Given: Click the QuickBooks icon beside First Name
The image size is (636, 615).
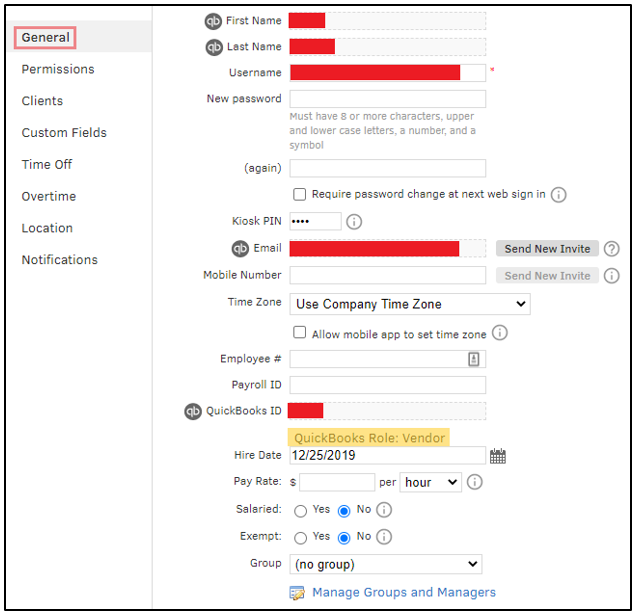Looking at the screenshot, I should [213, 21].
